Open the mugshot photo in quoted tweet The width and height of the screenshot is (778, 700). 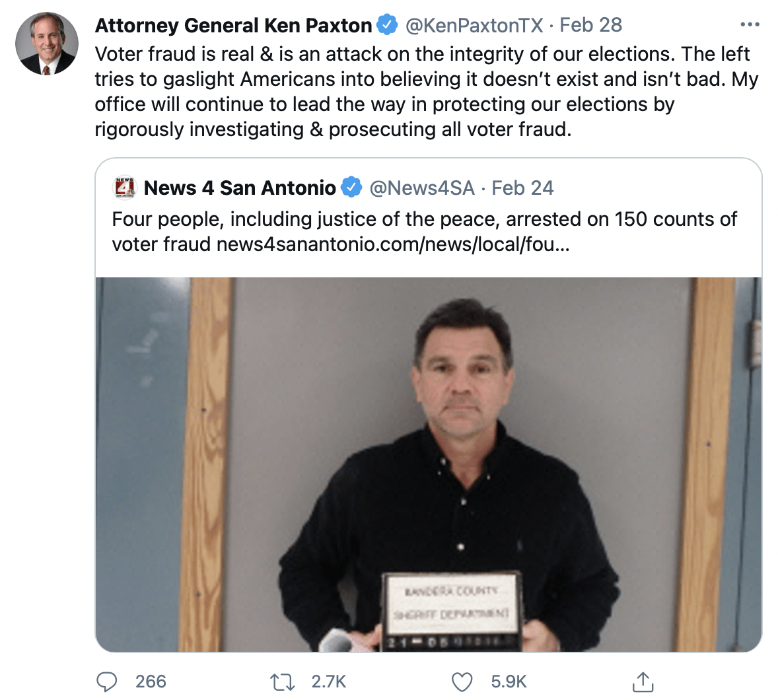pyautogui.click(x=428, y=464)
